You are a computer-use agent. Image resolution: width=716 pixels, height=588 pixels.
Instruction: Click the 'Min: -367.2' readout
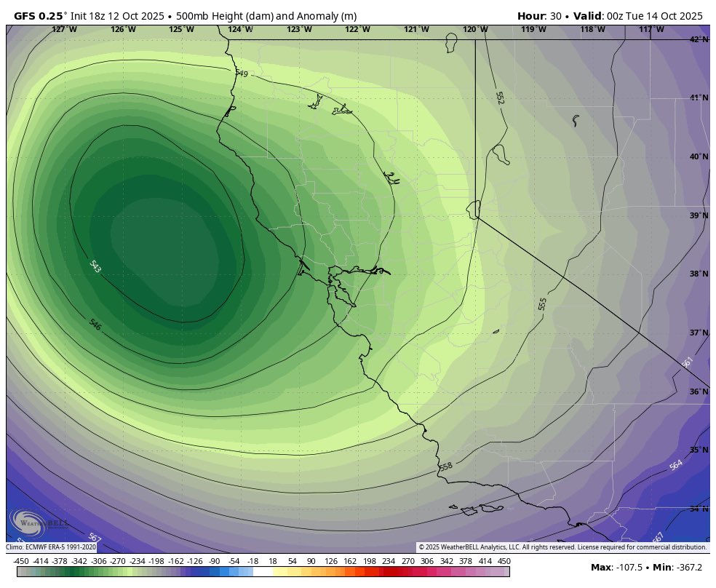tap(677, 568)
